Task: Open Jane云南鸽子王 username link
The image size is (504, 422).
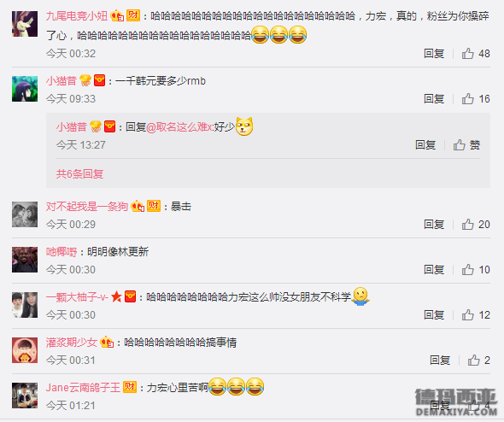Action: [83, 387]
